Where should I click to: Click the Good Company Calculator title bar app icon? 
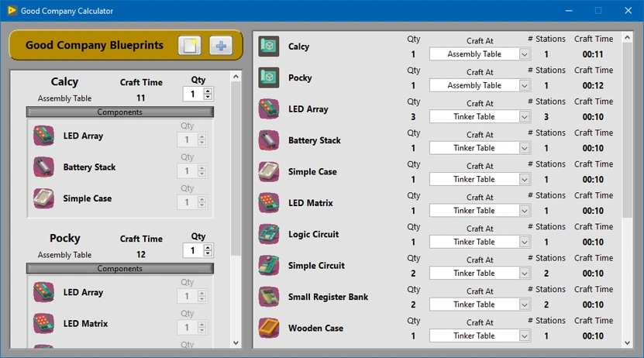12,11
